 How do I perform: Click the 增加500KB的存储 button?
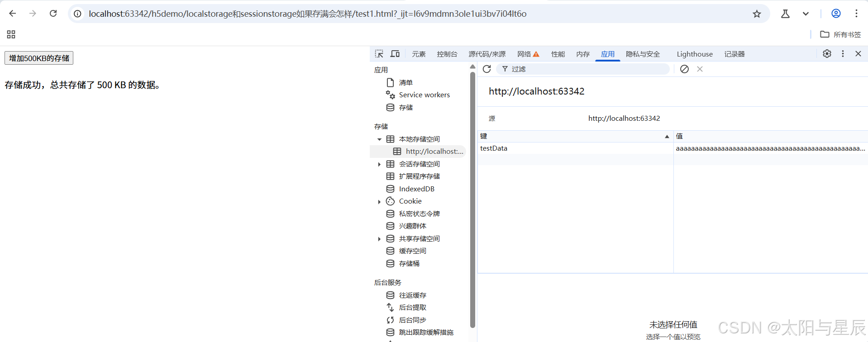pos(39,58)
